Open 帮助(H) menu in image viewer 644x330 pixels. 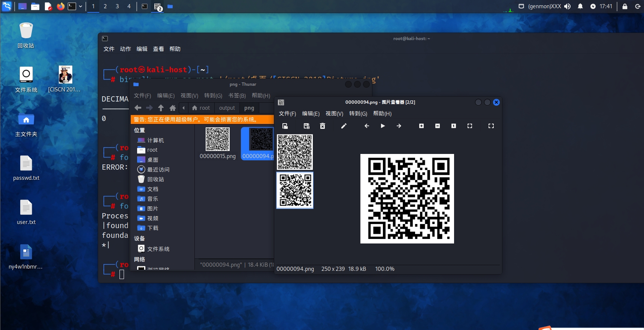[382, 113]
